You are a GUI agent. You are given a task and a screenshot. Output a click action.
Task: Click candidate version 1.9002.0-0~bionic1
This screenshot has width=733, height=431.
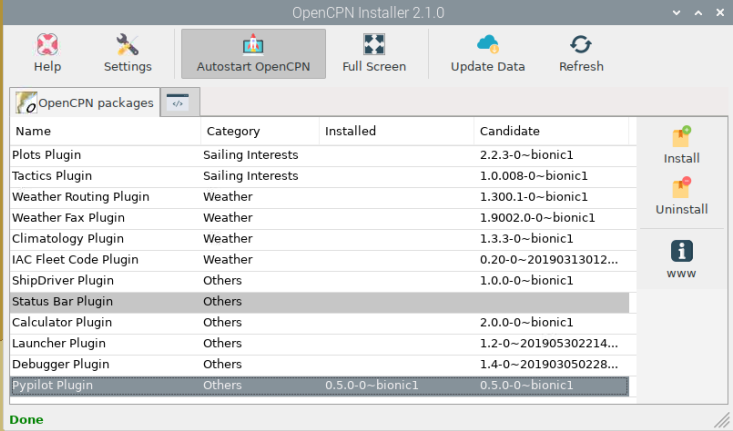[x=537, y=218]
